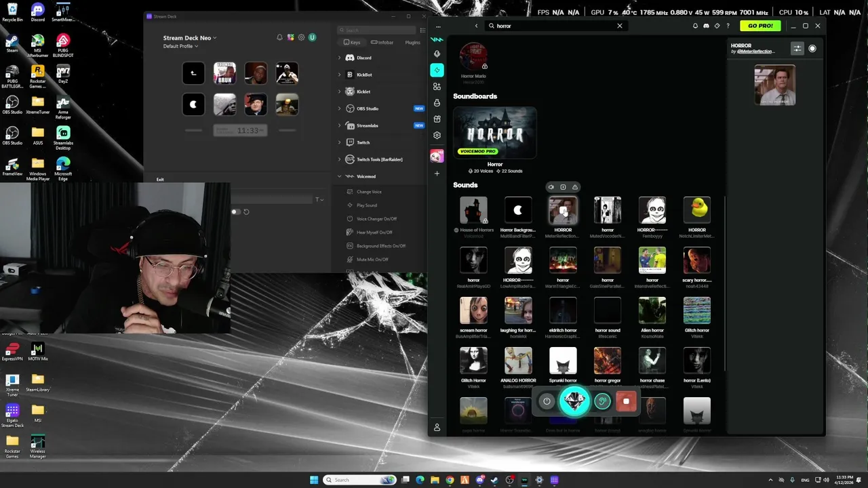Open Windows Start menu

[x=314, y=480]
